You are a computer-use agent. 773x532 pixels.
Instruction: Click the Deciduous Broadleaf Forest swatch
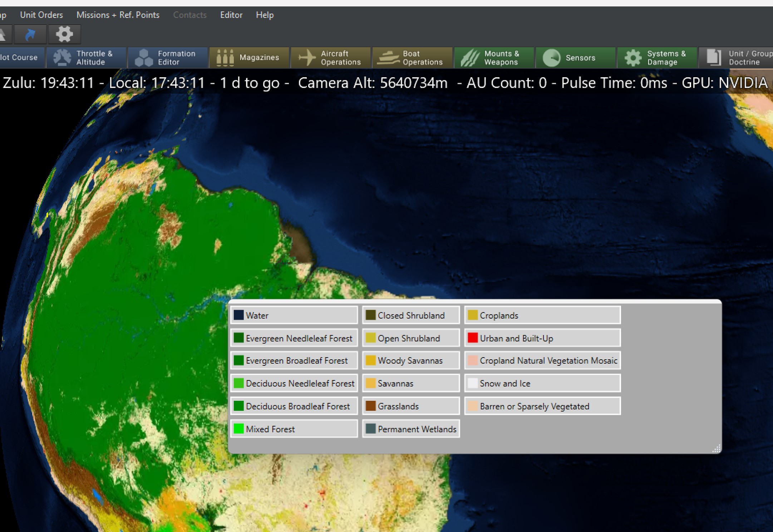pos(238,406)
